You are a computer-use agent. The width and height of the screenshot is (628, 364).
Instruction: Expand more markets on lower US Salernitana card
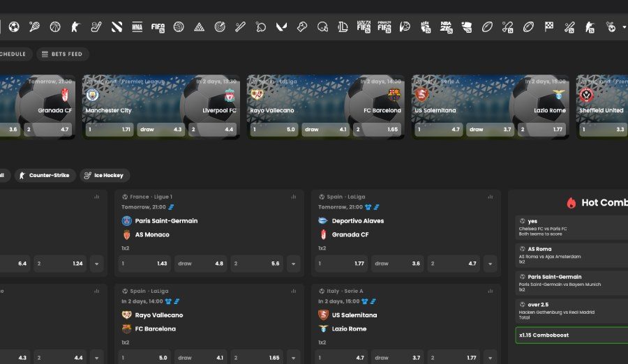pos(491,358)
